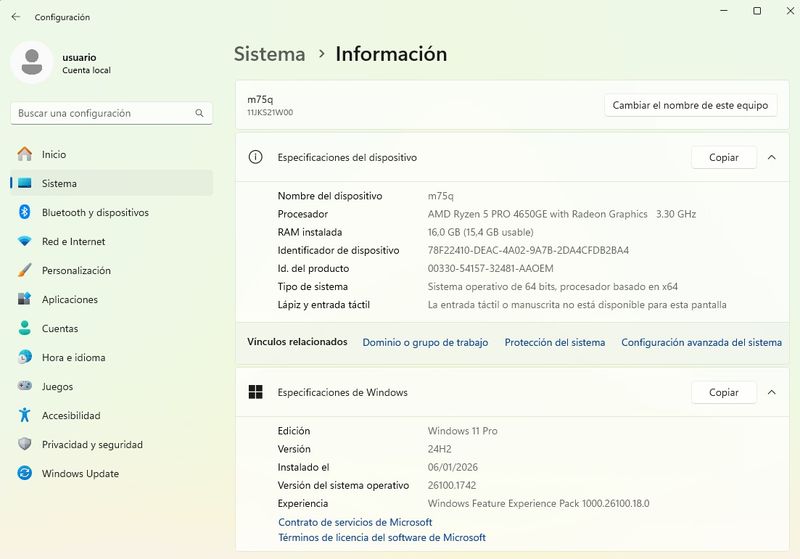Click the Windows 11 Pro edition value

click(x=462, y=431)
